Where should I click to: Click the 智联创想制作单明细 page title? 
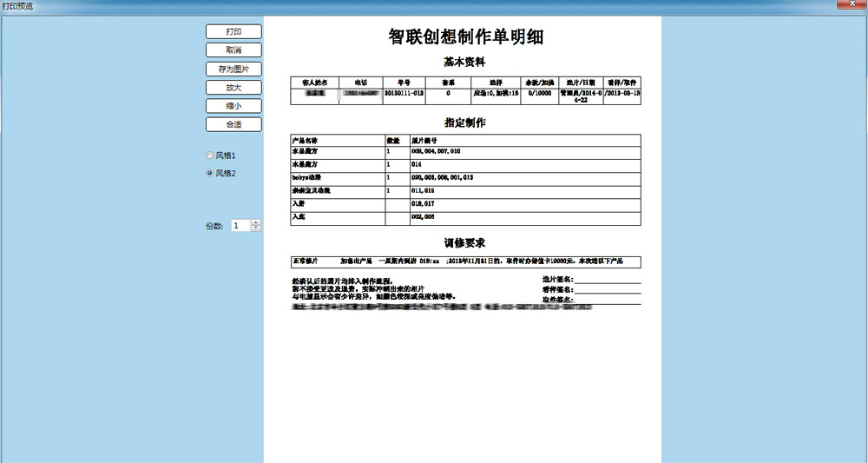(x=465, y=36)
